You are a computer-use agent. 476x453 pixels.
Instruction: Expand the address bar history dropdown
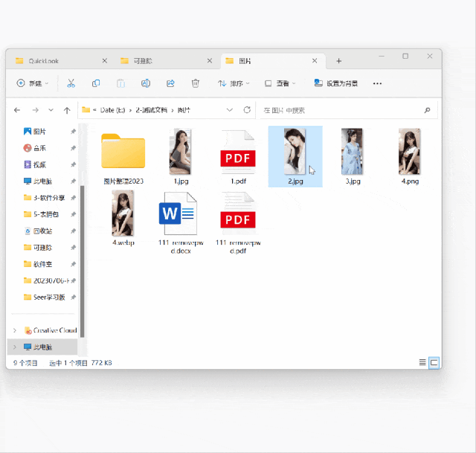[229, 110]
